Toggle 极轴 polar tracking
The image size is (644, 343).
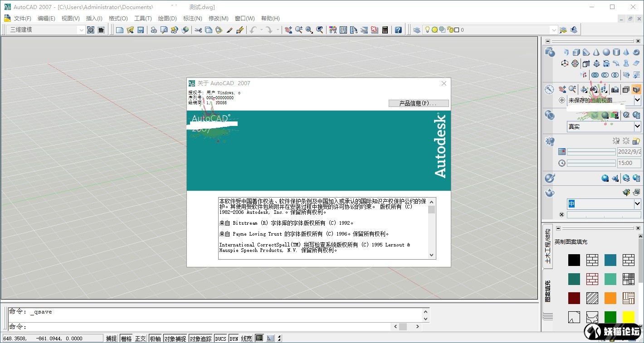click(x=155, y=338)
